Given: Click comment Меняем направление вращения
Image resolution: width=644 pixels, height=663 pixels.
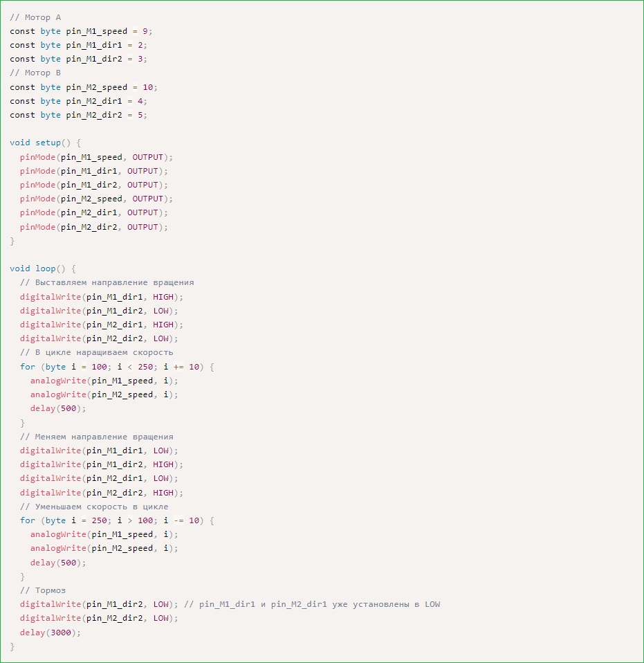Looking at the screenshot, I should 96,437.
